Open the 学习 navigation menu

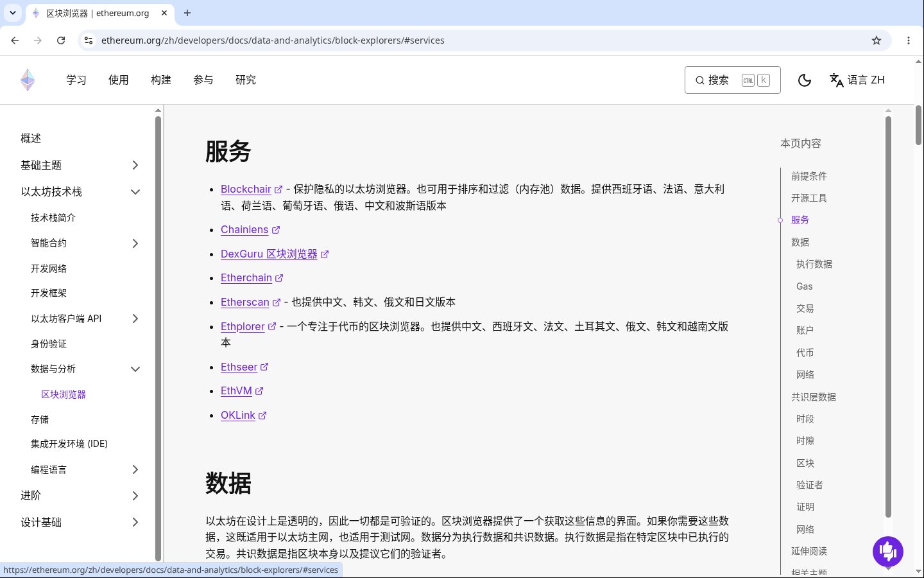76,80
